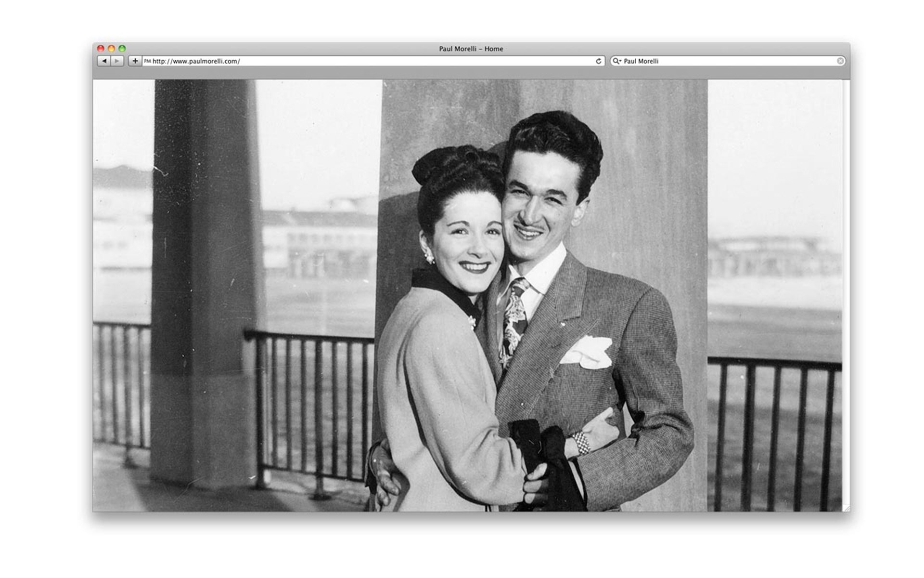Clear the Paul Morelli search text
The height and width of the screenshot is (578, 924).
click(840, 61)
